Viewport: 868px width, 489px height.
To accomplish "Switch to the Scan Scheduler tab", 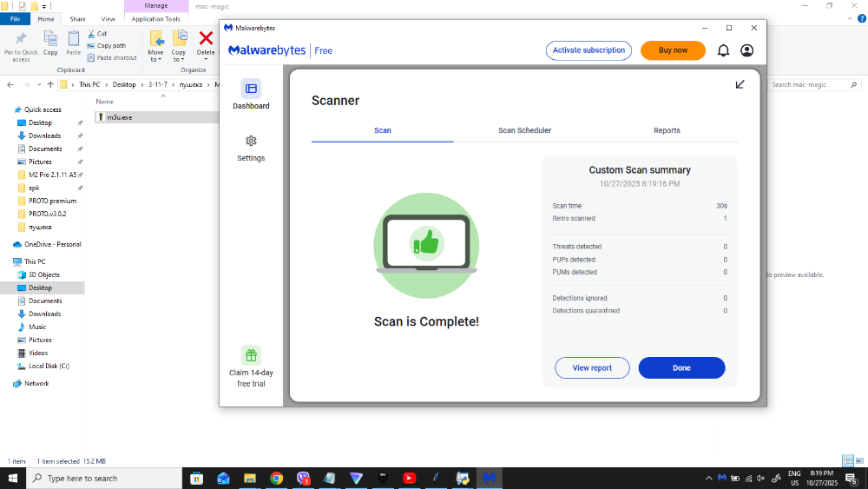I will coord(524,130).
